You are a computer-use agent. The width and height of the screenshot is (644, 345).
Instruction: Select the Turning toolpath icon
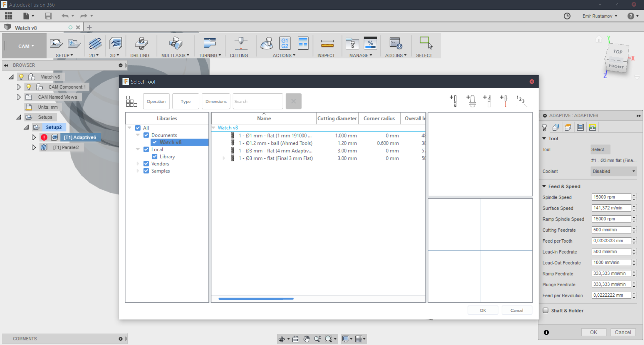210,44
